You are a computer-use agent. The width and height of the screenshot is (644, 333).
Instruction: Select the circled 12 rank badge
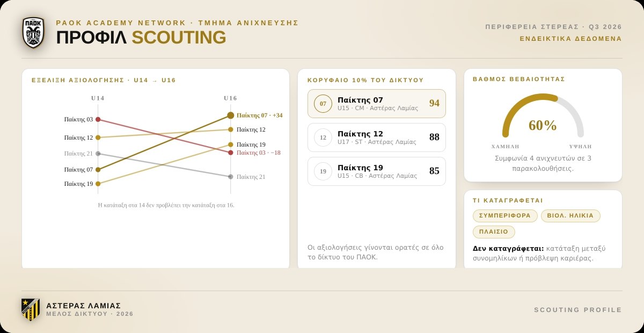point(323,137)
